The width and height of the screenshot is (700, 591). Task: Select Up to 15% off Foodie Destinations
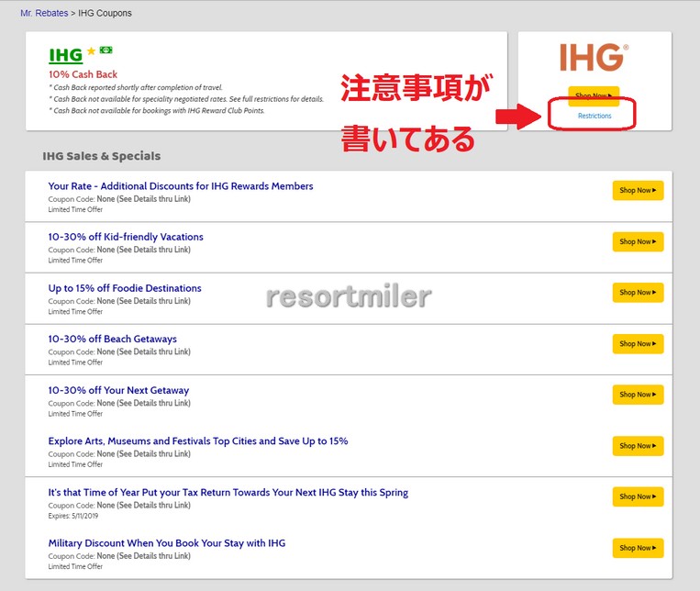coord(125,288)
